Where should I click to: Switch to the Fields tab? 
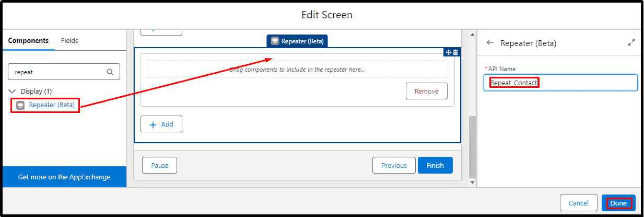point(70,40)
